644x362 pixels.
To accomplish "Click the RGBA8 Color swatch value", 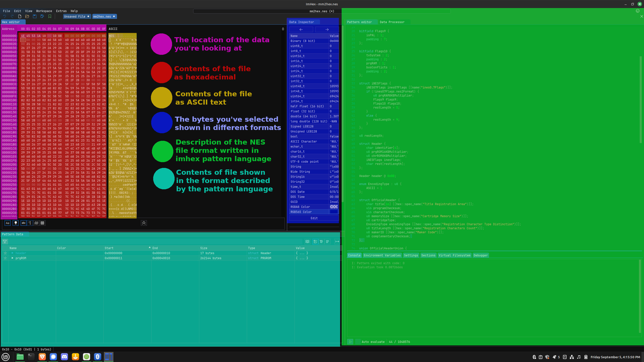I will (334, 207).
